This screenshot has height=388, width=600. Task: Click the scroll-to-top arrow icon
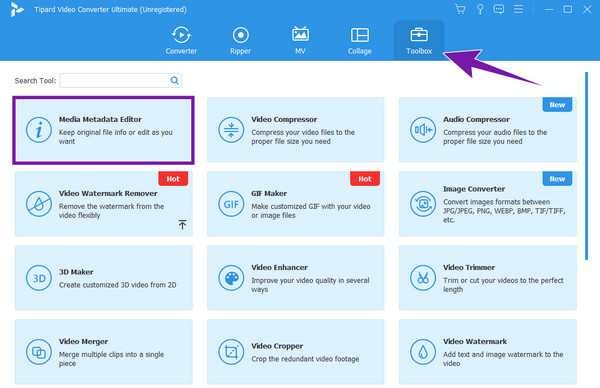[183, 225]
